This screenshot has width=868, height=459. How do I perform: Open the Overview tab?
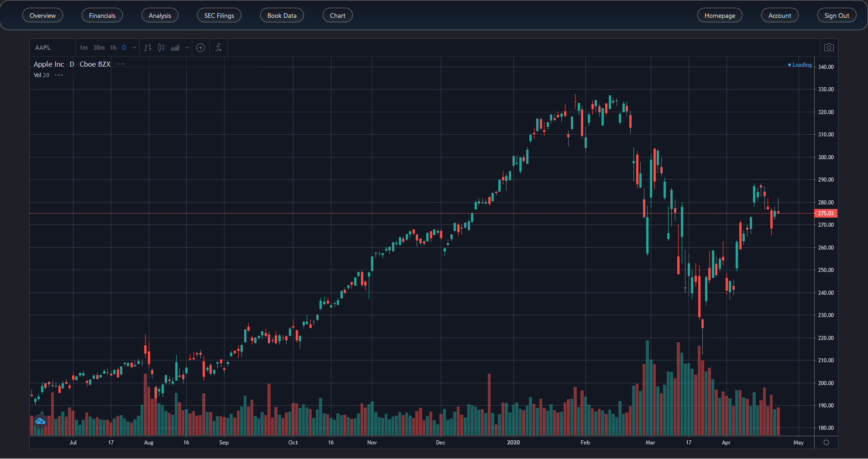pyautogui.click(x=42, y=16)
